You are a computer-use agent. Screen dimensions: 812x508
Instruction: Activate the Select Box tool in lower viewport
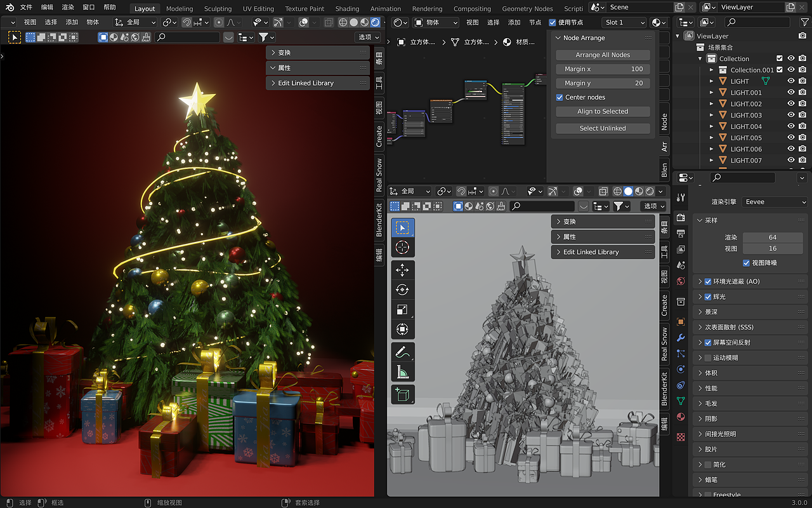402,227
